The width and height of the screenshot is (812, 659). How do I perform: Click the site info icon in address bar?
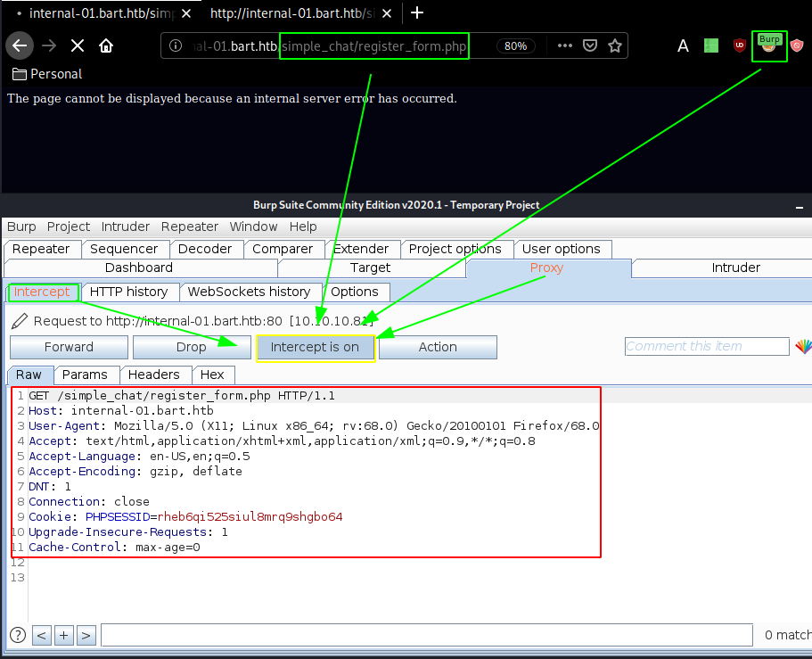point(176,45)
